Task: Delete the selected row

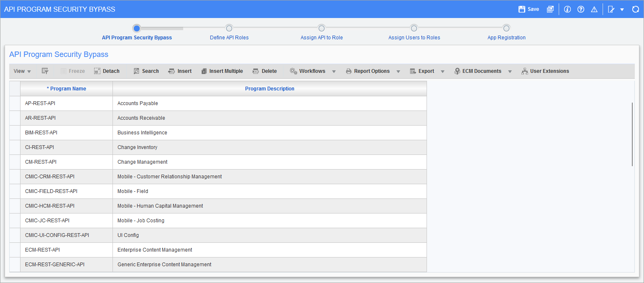Action: pyautogui.click(x=264, y=71)
